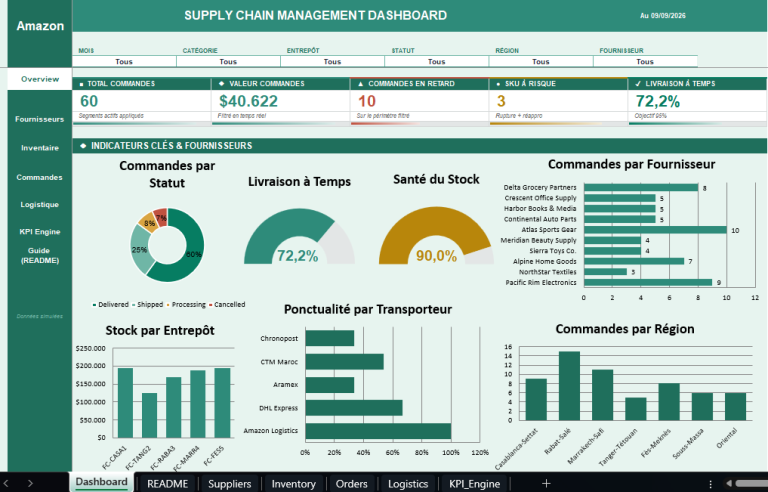Open Fournisseurs in the sidebar
This screenshot has width=768, height=492.
pos(40,119)
